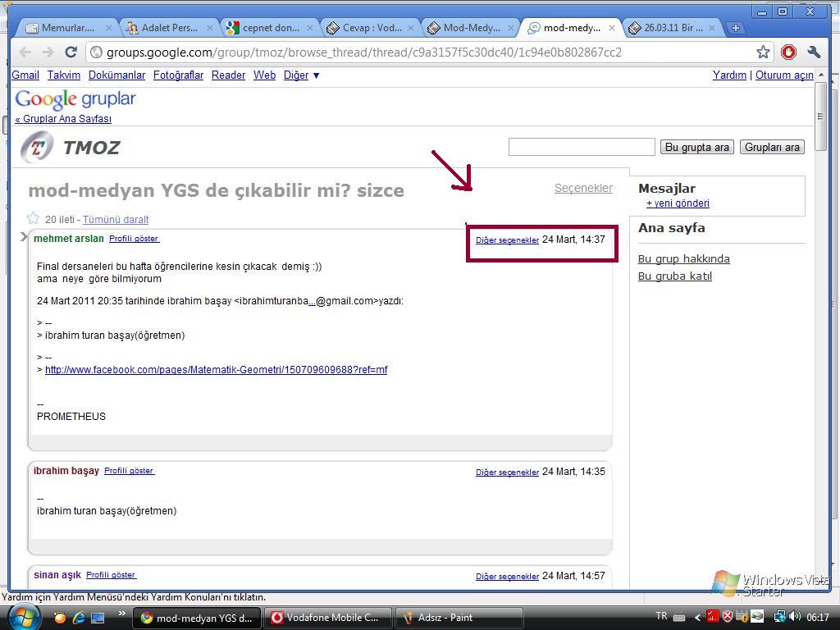Go forward to next page
This screenshot has width=840, height=630.
[x=48, y=52]
